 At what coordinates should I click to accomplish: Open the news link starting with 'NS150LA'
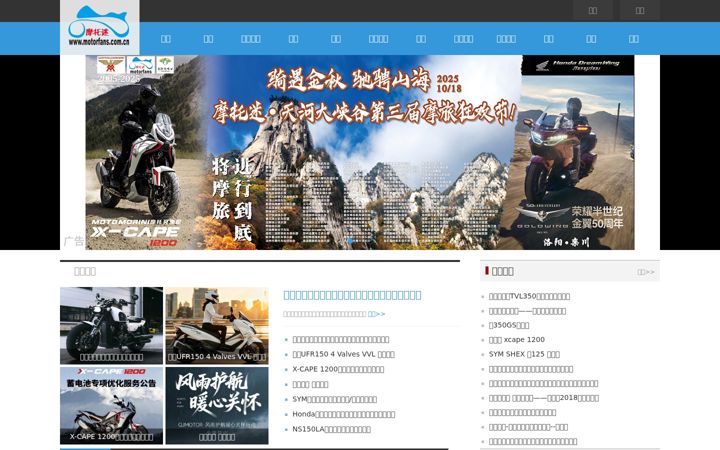click(332, 429)
